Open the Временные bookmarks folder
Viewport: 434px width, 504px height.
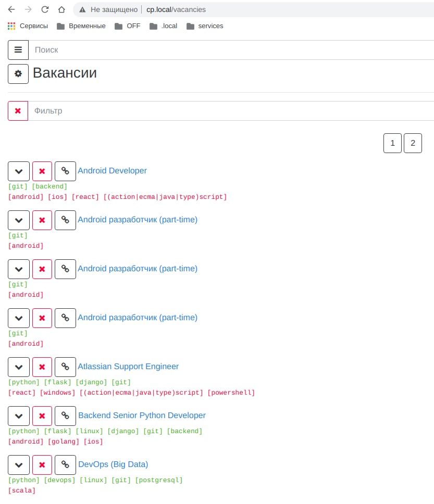[x=81, y=26]
